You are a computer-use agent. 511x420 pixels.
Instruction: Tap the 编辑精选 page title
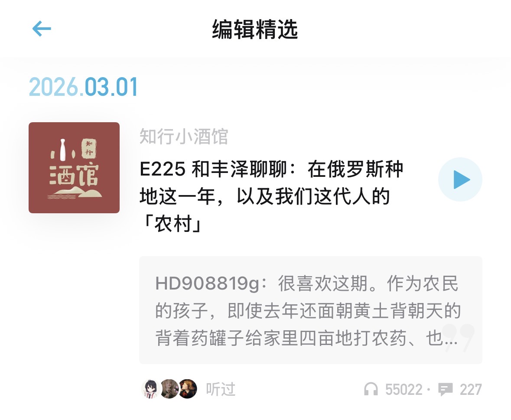[255, 29]
